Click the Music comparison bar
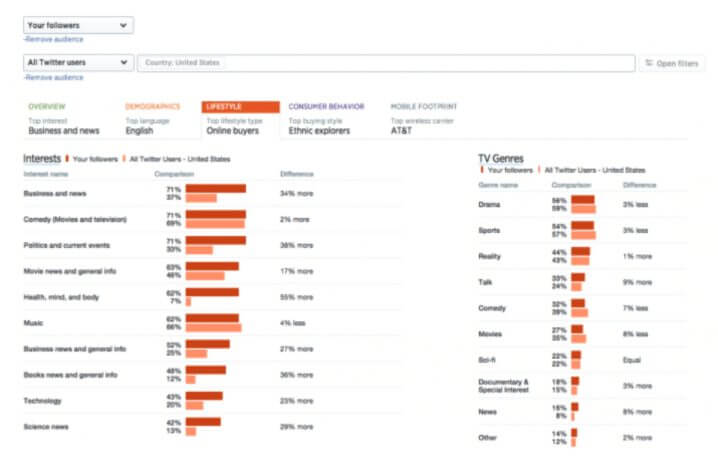The width and height of the screenshot is (718, 468). 213,323
